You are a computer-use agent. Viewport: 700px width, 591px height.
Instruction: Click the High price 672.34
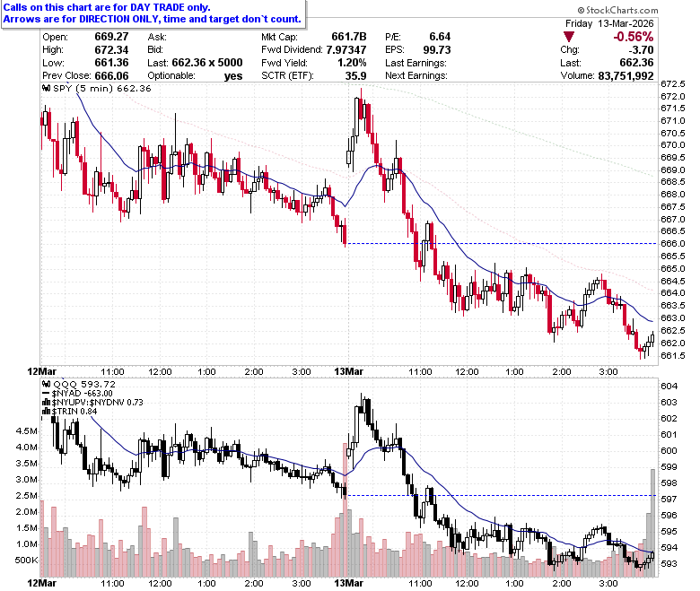point(111,49)
